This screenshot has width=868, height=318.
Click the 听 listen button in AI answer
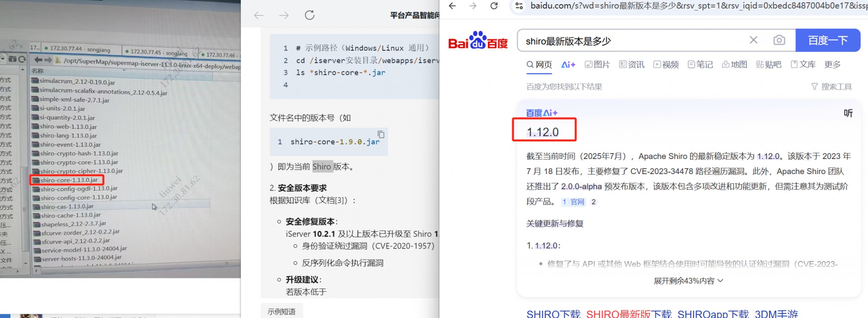848,113
